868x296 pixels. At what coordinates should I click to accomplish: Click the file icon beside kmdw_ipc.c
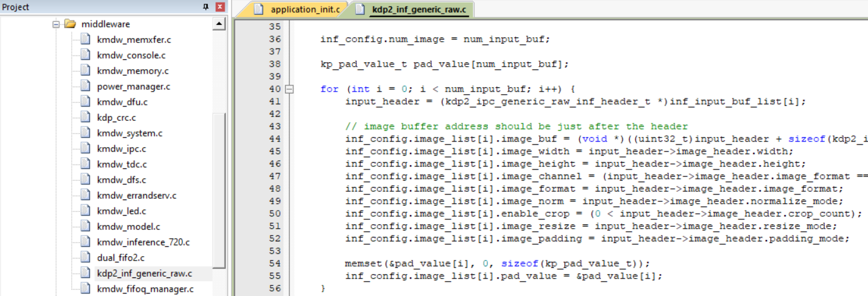[85, 149]
